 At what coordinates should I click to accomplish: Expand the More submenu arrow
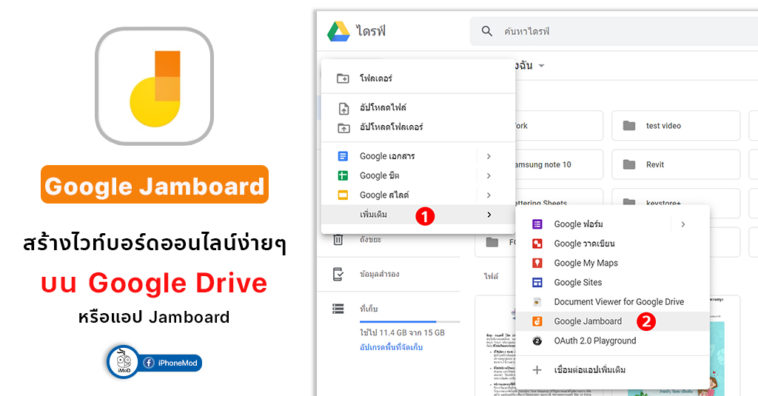[489, 215]
